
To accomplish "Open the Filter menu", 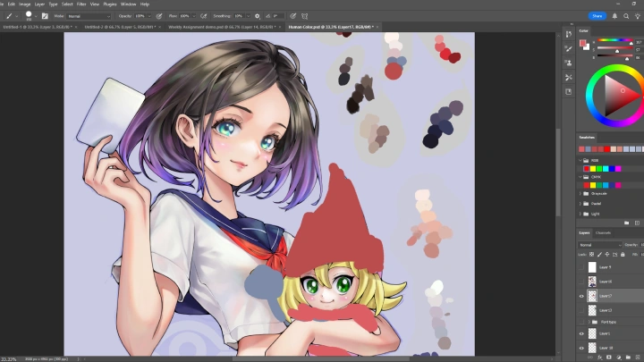I will point(81,4).
